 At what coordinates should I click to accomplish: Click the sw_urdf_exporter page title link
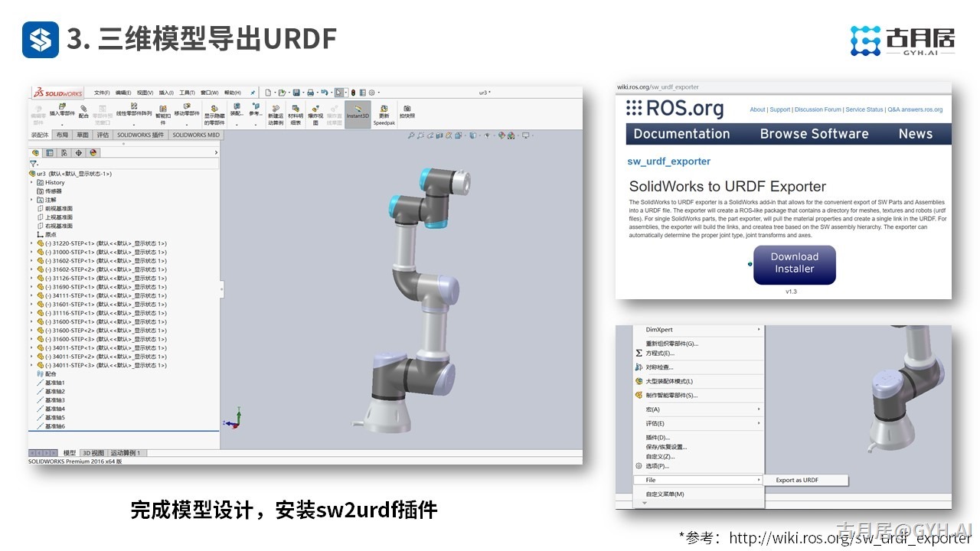(x=668, y=161)
